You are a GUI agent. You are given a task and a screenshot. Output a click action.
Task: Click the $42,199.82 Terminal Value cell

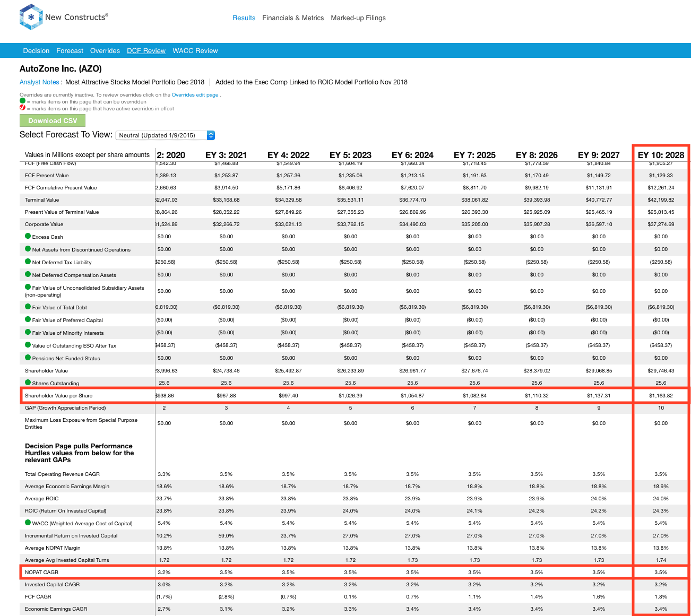coord(661,200)
